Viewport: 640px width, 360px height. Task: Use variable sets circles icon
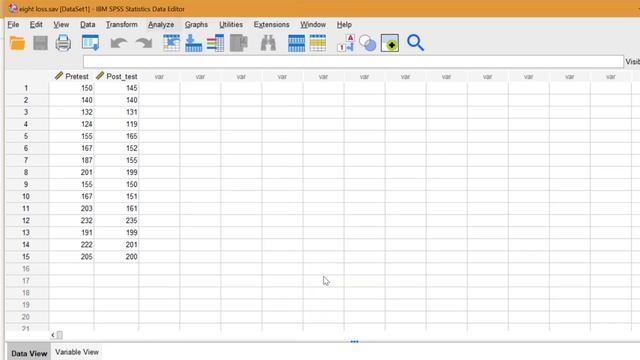(x=367, y=43)
